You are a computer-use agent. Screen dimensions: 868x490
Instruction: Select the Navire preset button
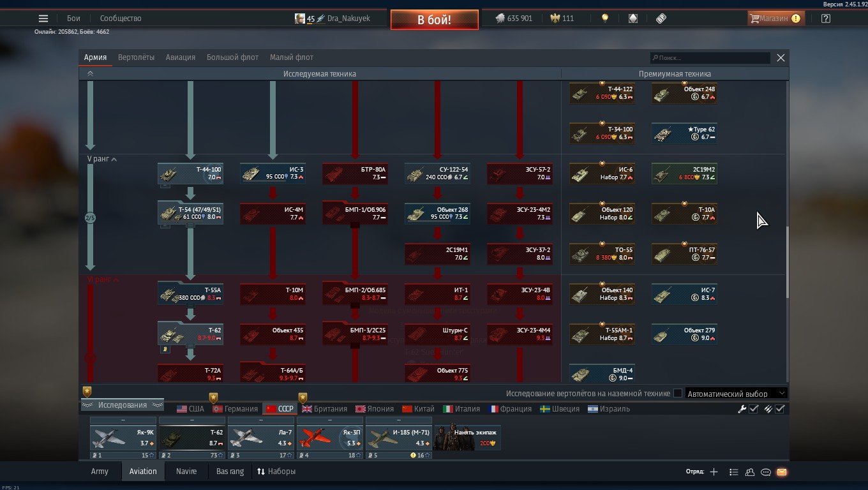pos(186,471)
